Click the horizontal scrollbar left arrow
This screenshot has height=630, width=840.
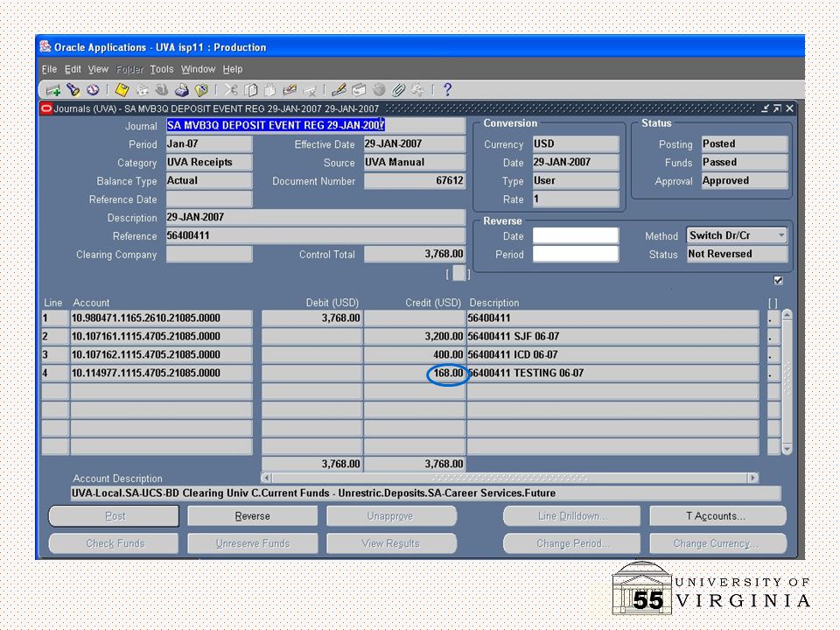pyautogui.click(x=266, y=478)
